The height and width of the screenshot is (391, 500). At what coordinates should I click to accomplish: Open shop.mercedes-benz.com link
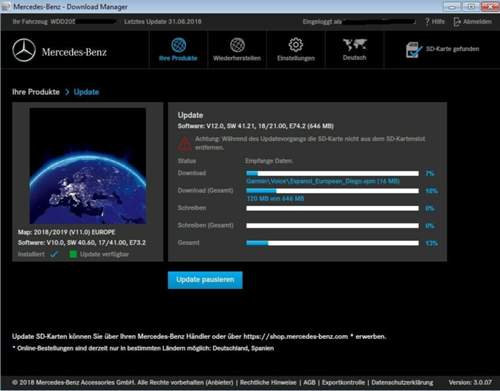tap(296, 336)
